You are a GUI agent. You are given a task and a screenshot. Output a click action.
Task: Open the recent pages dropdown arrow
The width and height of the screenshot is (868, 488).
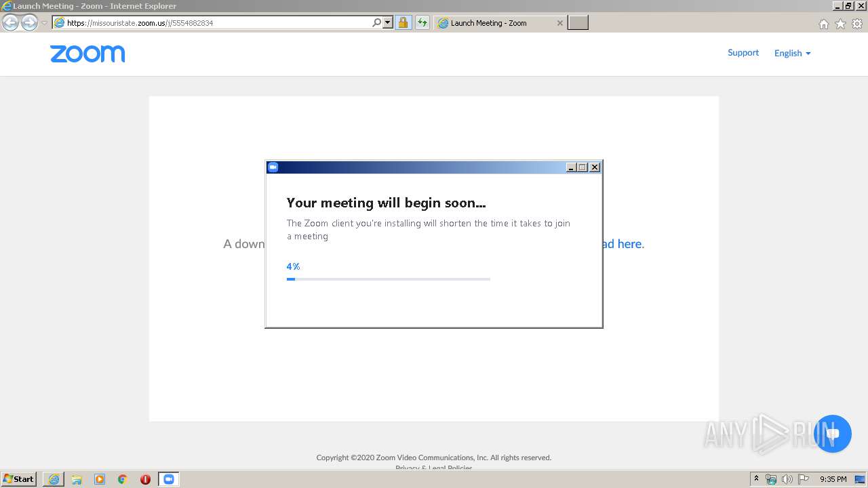[x=44, y=22]
